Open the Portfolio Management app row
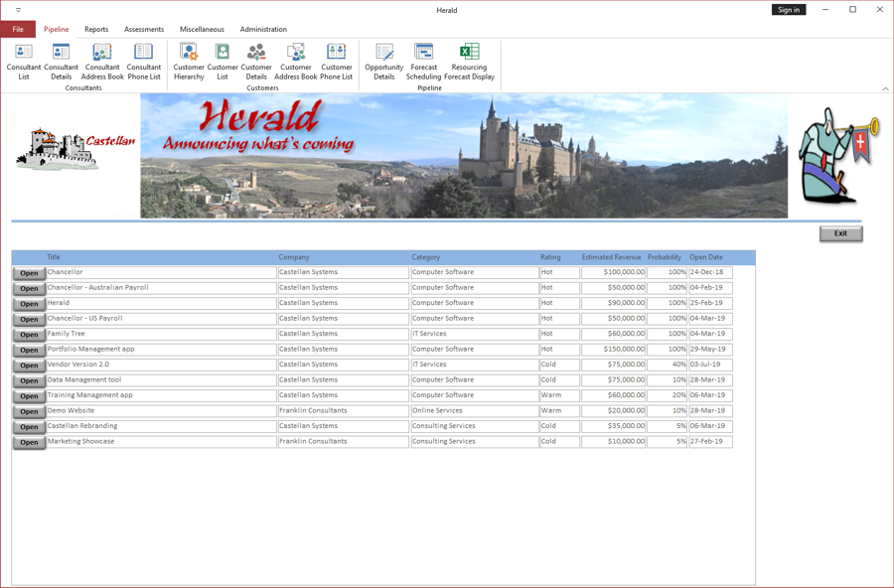 tap(29, 351)
